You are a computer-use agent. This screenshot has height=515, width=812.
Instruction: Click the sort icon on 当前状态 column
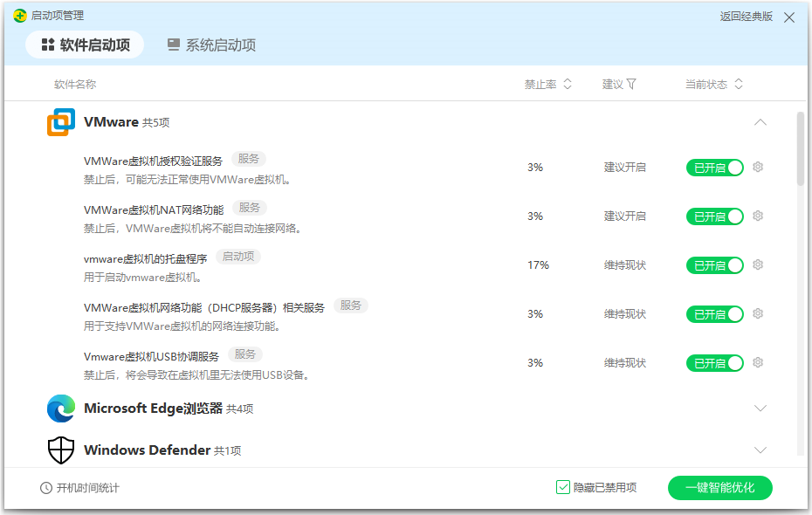[740, 83]
